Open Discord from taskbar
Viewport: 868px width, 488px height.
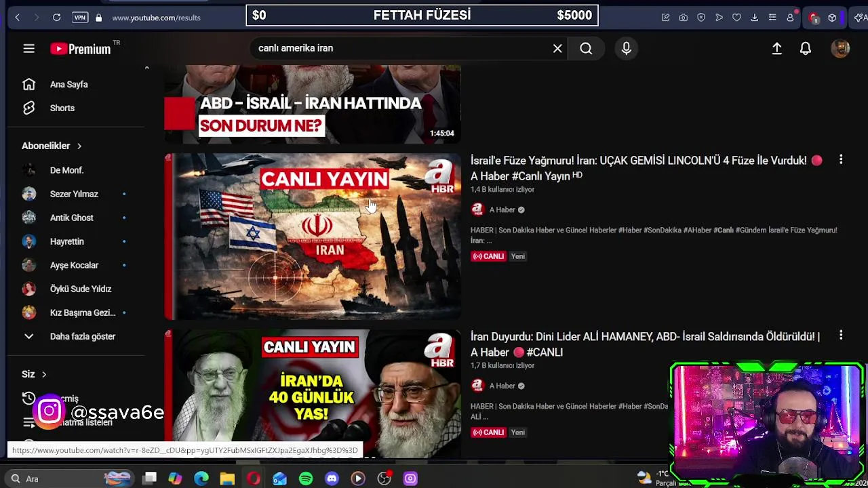[x=332, y=479]
